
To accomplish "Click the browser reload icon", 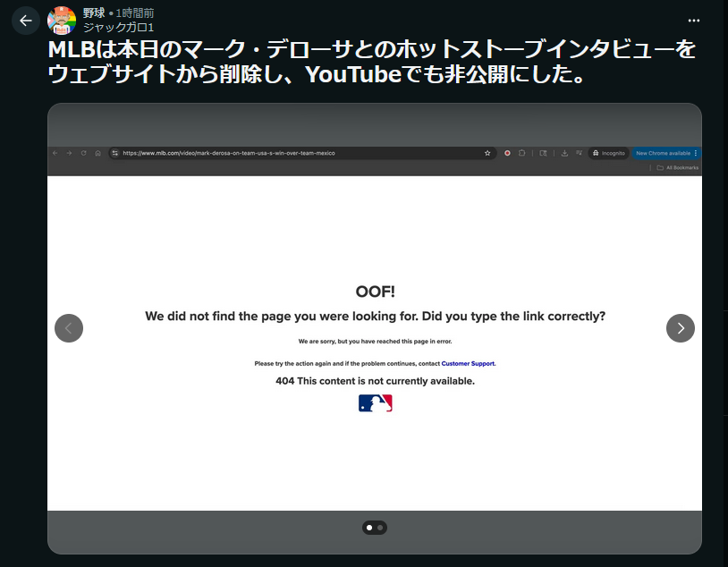I will 83,153.
